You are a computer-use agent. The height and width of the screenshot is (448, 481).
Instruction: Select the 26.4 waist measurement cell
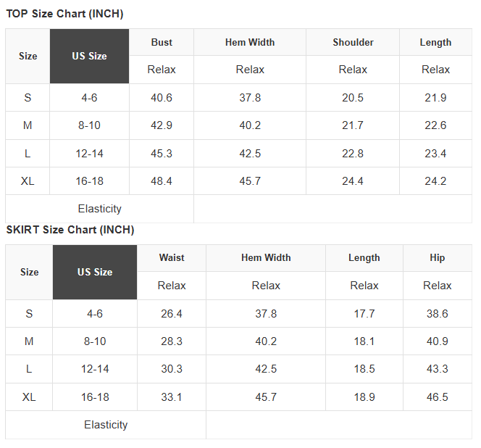click(172, 314)
